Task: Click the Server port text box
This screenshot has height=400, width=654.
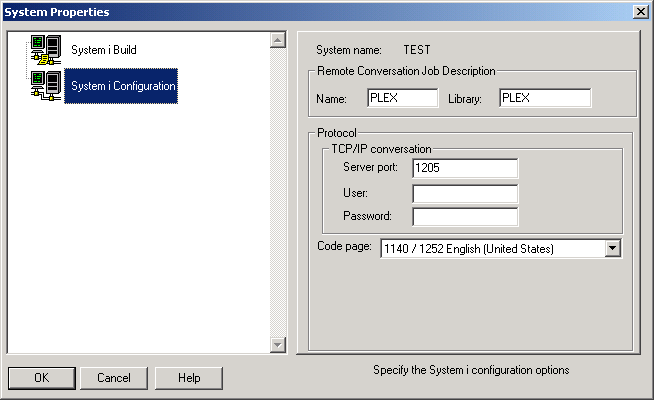Action: tap(464, 168)
